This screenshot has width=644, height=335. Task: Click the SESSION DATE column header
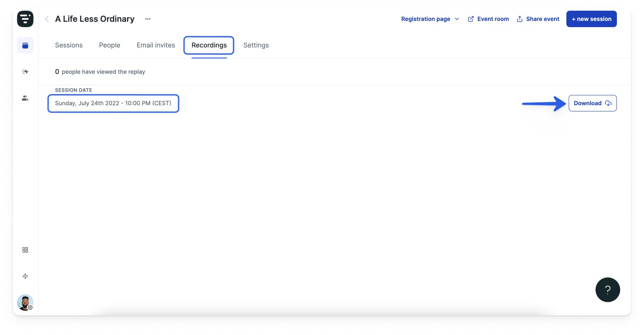[74, 90]
